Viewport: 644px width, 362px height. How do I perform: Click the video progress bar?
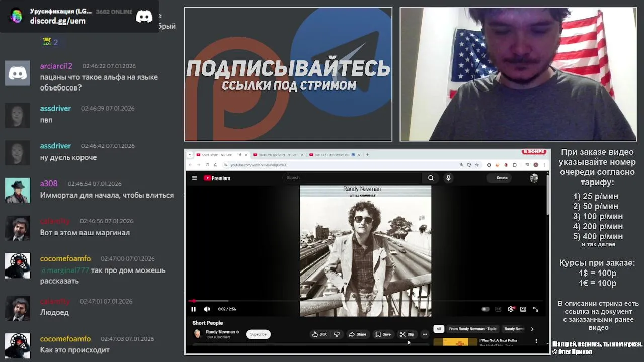366,301
